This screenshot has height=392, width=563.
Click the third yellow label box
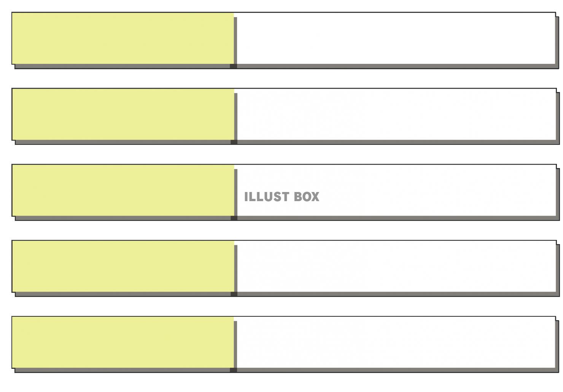coord(123,190)
